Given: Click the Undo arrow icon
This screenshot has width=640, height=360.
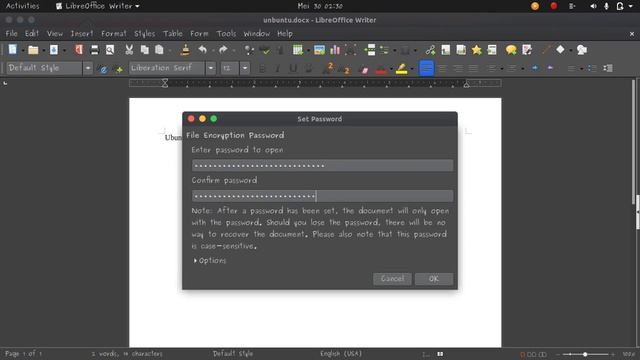Looking at the screenshot, I should point(202,50).
